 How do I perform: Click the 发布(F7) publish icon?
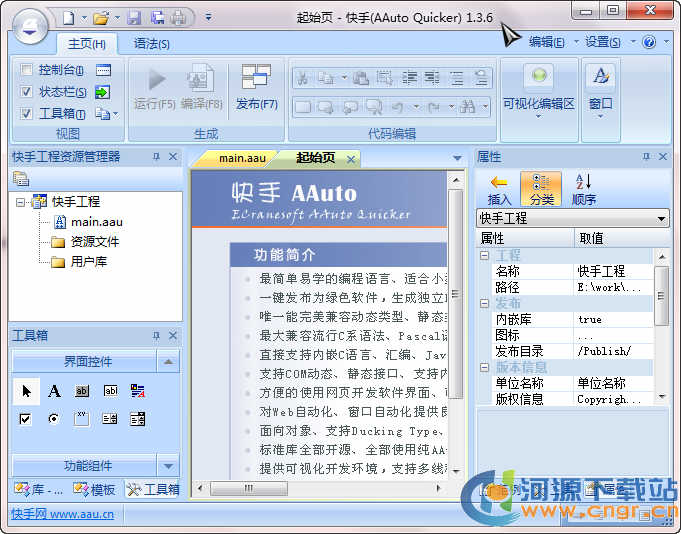[x=256, y=78]
